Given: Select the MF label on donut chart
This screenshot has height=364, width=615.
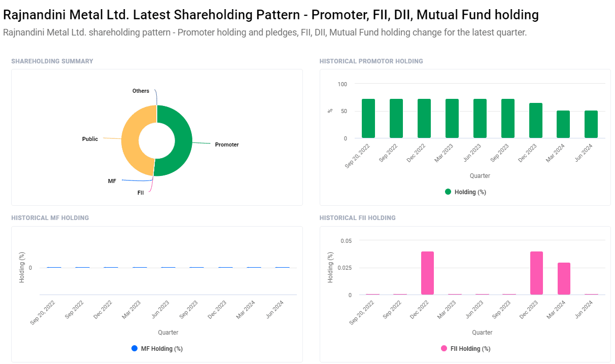Looking at the screenshot, I should tap(112, 181).
